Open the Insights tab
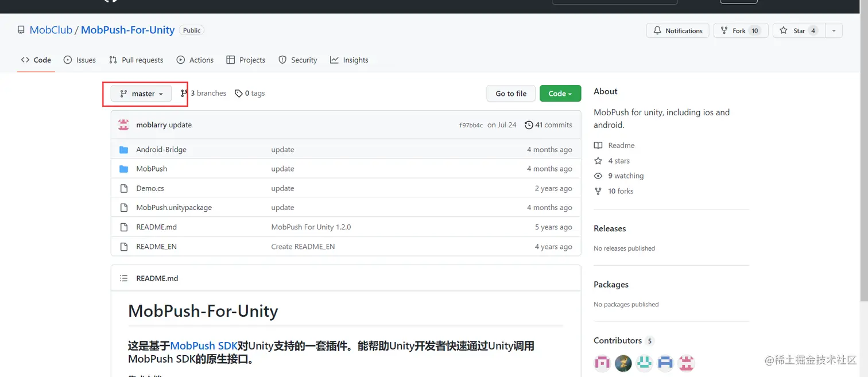 (349, 60)
